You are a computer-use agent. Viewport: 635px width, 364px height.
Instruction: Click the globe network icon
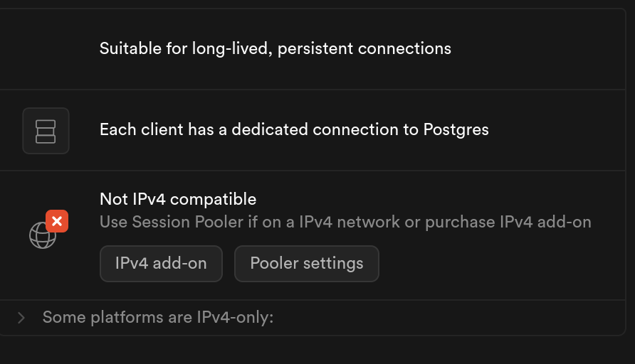(x=41, y=236)
